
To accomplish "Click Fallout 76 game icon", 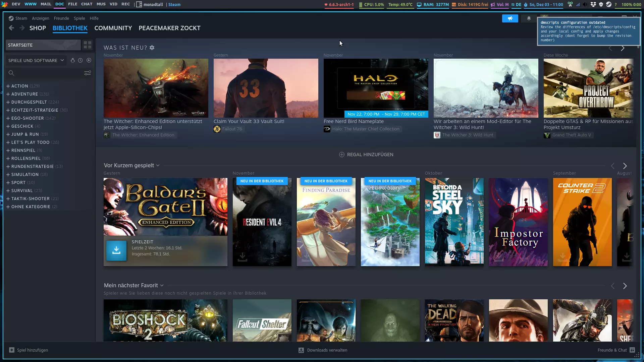I will point(217,129).
